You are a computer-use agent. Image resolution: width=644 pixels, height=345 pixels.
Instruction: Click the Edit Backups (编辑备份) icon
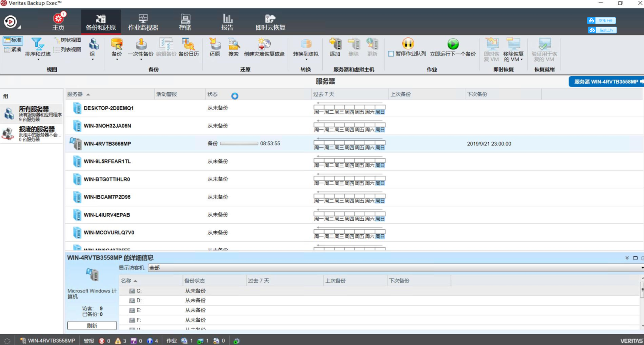(166, 47)
